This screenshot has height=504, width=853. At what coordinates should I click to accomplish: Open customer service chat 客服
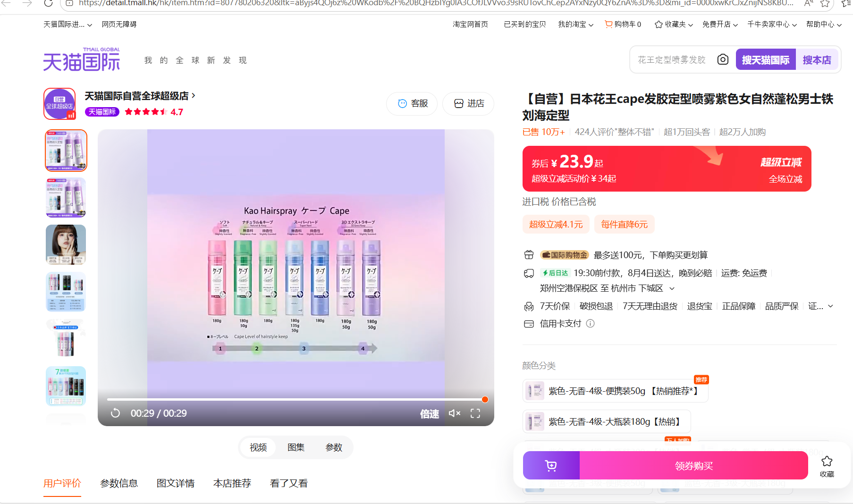(x=412, y=104)
